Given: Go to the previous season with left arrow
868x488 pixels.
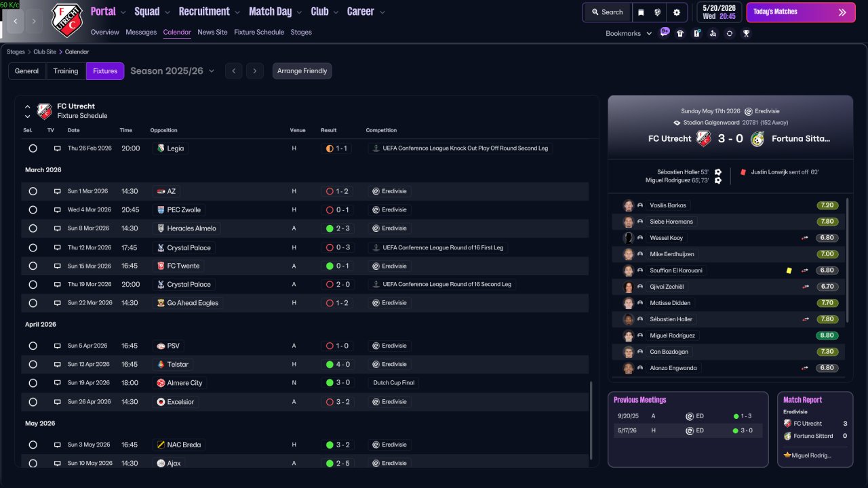Looking at the screenshot, I should coord(233,71).
